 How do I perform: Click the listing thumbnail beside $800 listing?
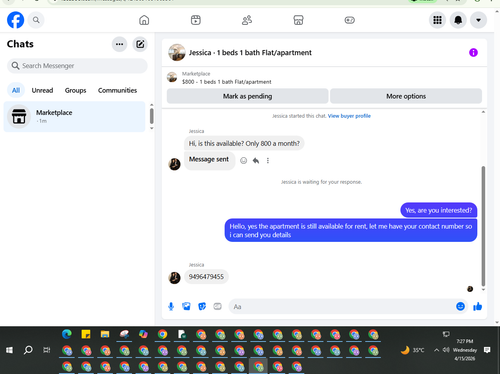(172, 77)
